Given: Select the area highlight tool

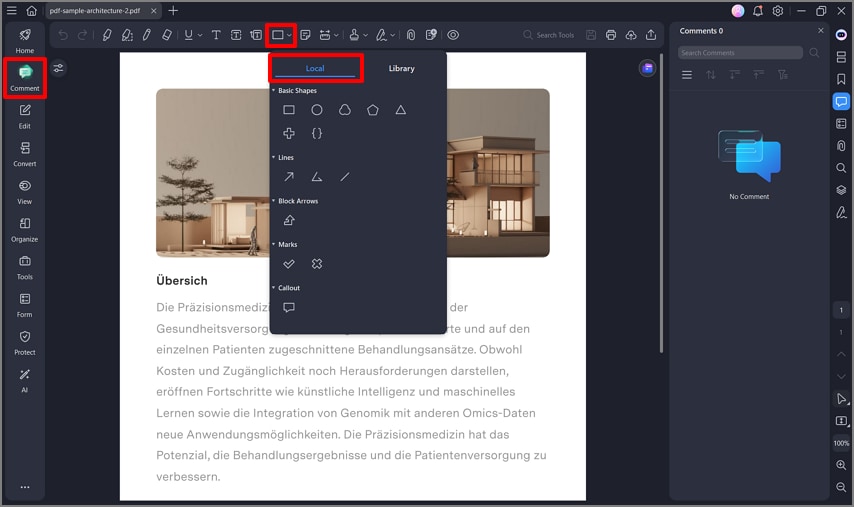Looking at the screenshot, I should 127,35.
